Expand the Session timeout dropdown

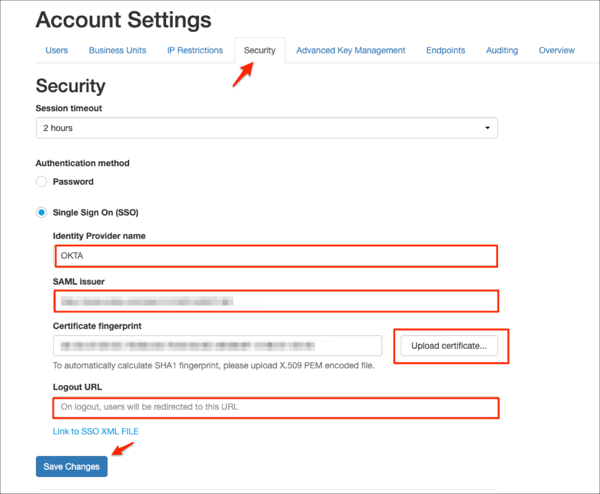tap(266, 128)
